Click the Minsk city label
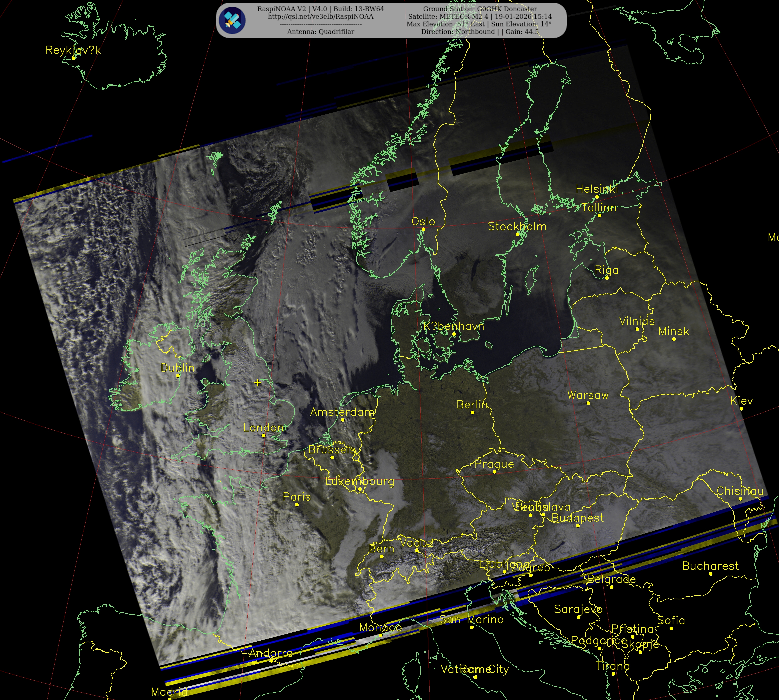Image resolution: width=779 pixels, height=700 pixels. pyautogui.click(x=674, y=331)
